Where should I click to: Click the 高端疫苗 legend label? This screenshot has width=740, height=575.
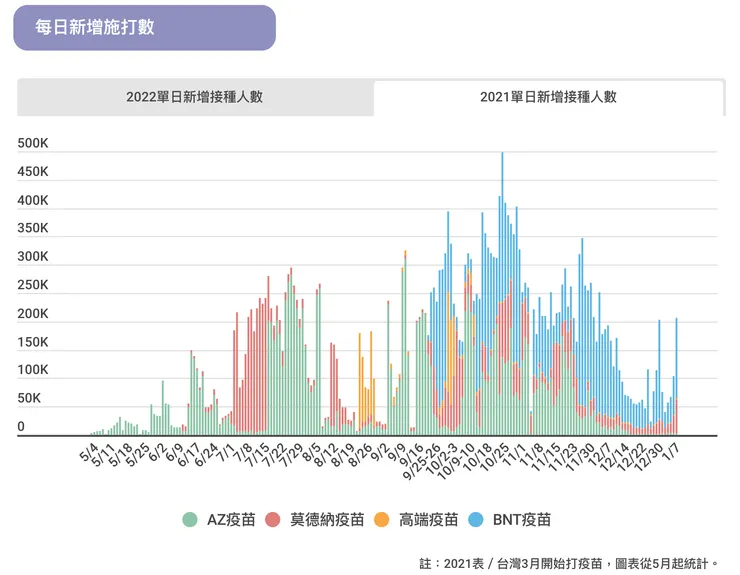(x=429, y=520)
